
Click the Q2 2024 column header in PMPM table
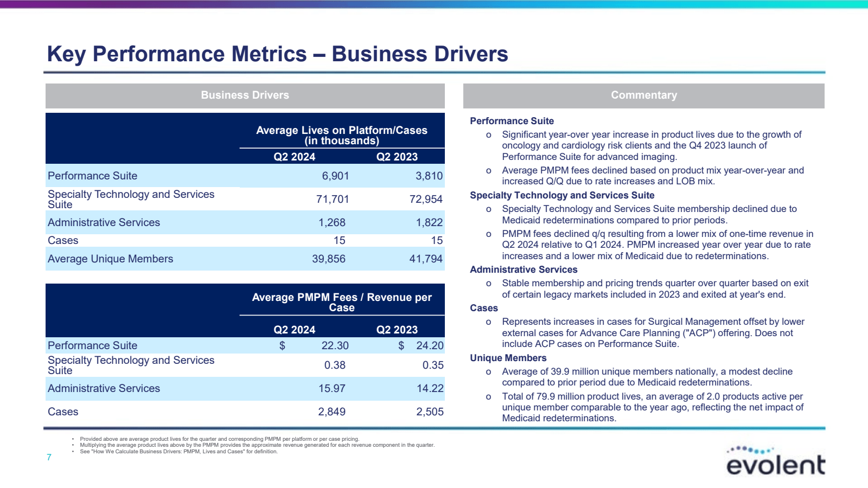295,330
